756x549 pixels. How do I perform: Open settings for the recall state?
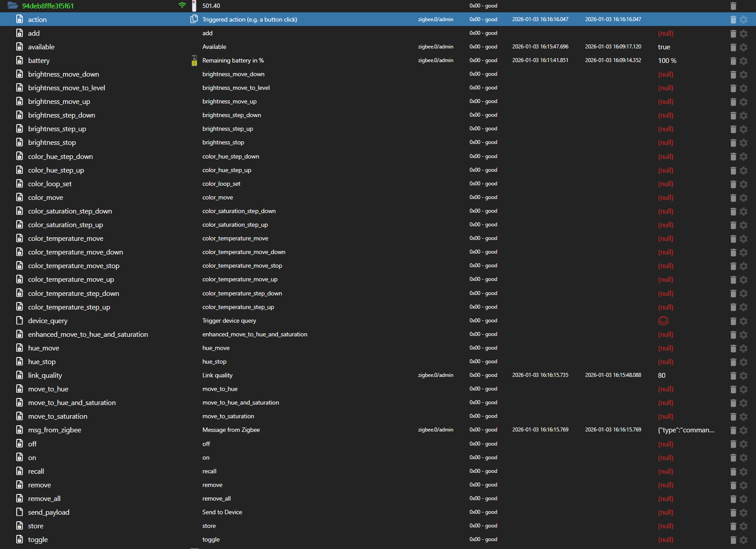point(744,472)
